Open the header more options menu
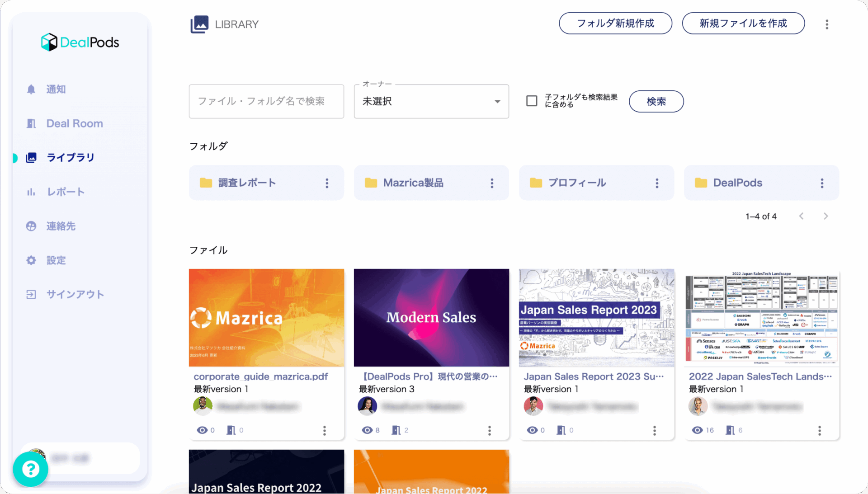This screenshot has height=494, width=868. [x=827, y=24]
